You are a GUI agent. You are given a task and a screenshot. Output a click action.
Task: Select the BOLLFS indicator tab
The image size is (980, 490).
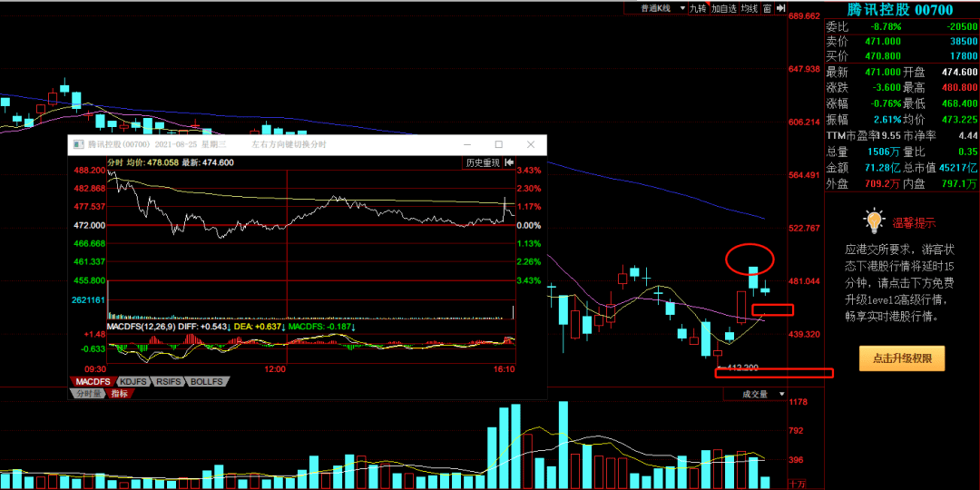click(207, 382)
